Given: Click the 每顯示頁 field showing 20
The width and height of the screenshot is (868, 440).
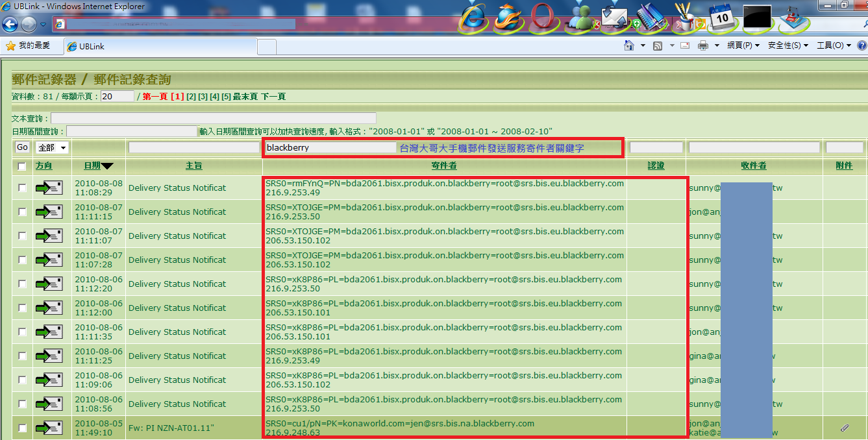Looking at the screenshot, I should tap(118, 96).
